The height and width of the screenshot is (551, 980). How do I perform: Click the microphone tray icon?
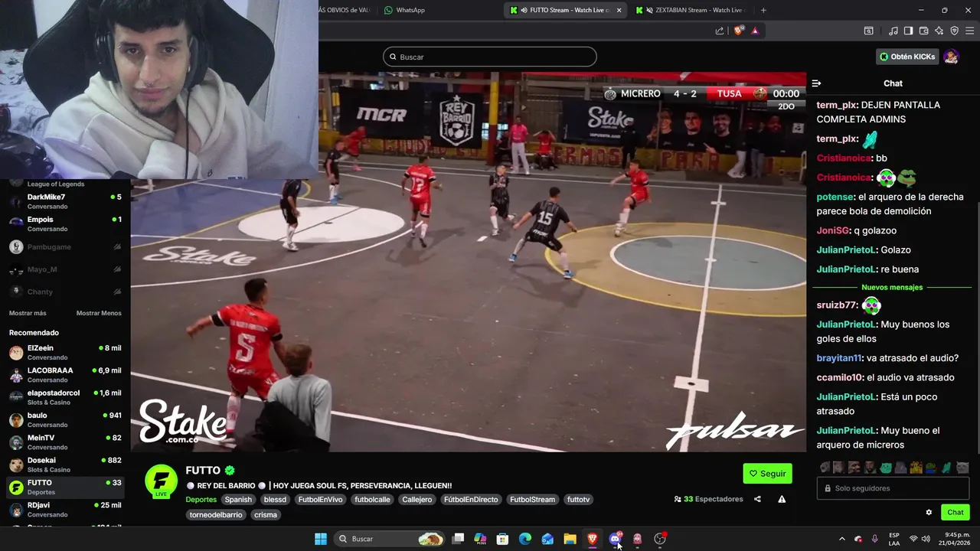(874, 539)
